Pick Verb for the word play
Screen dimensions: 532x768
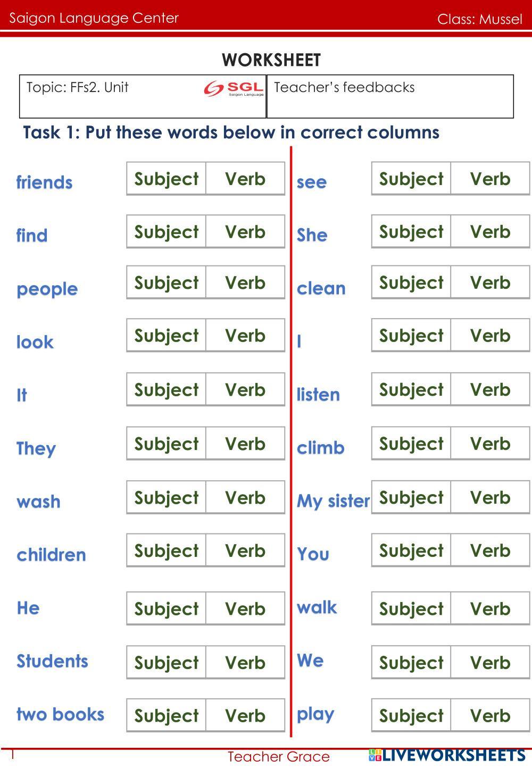490,716
